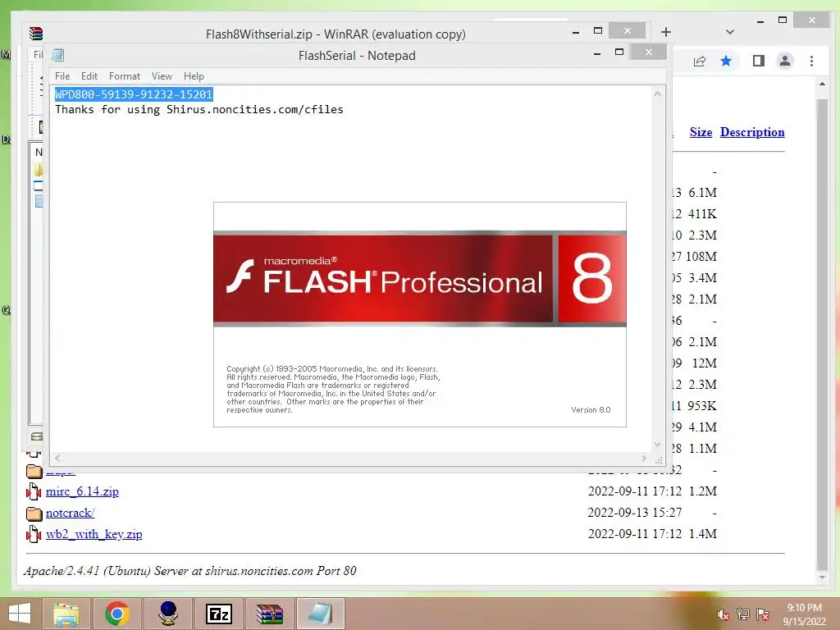Click the browser page scrollbar down arrow
The width and height of the screenshot is (840, 630).
[822, 577]
